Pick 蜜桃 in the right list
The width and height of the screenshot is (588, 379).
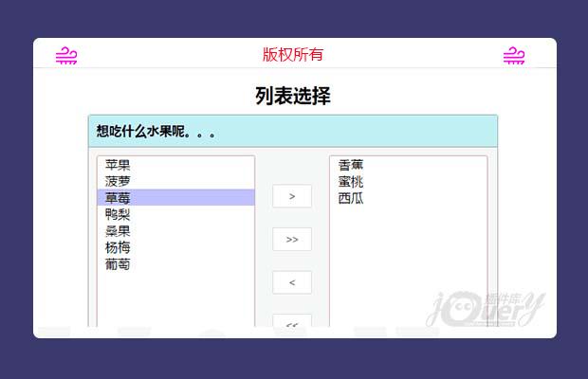point(351,181)
